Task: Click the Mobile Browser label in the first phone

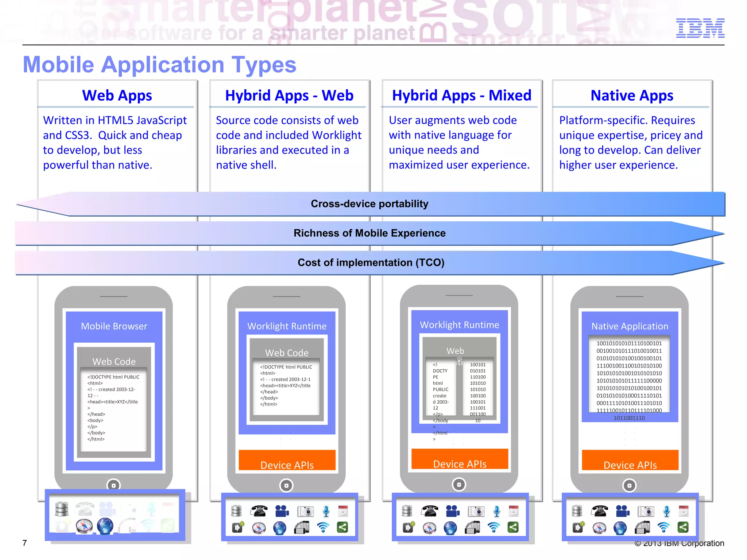Action: tap(114, 326)
